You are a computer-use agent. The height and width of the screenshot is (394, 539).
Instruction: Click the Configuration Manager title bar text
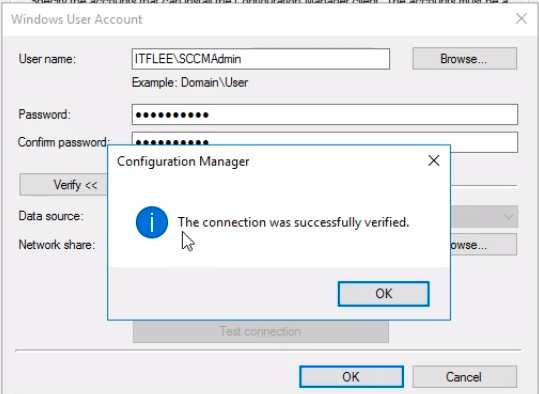click(x=183, y=161)
